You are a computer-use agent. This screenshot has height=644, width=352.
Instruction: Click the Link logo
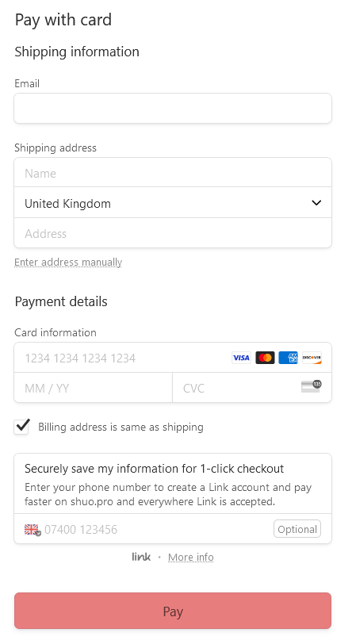click(141, 557)
